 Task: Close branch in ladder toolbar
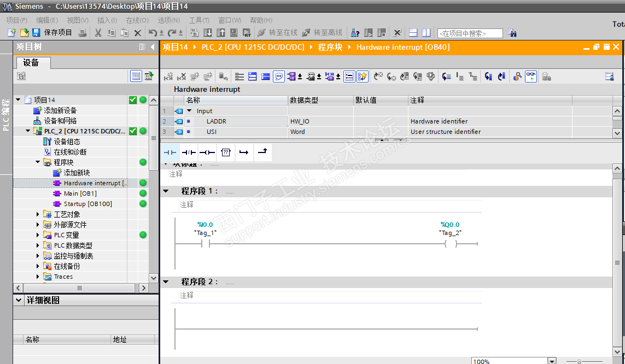click(262, 152)
